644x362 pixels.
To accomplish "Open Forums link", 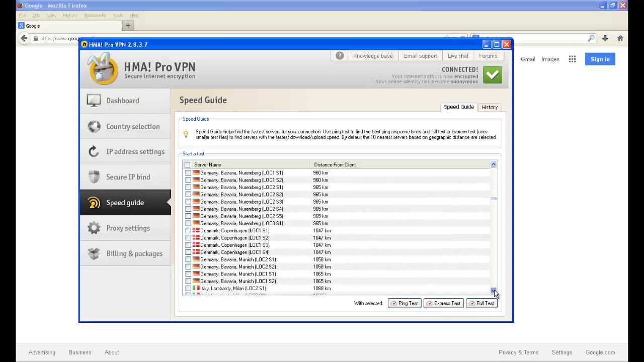I will click(x=488, y=56).
